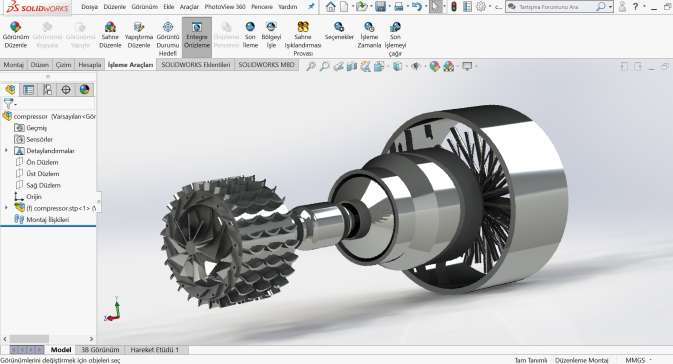Pin the menu bar with the pushpin
Screen dimensions: 673x364
point(311,6)
